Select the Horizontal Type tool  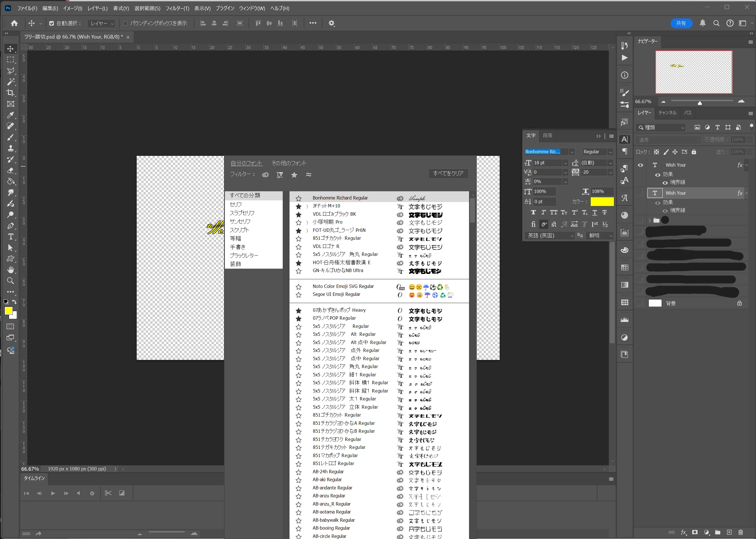(x=10, y=237)
